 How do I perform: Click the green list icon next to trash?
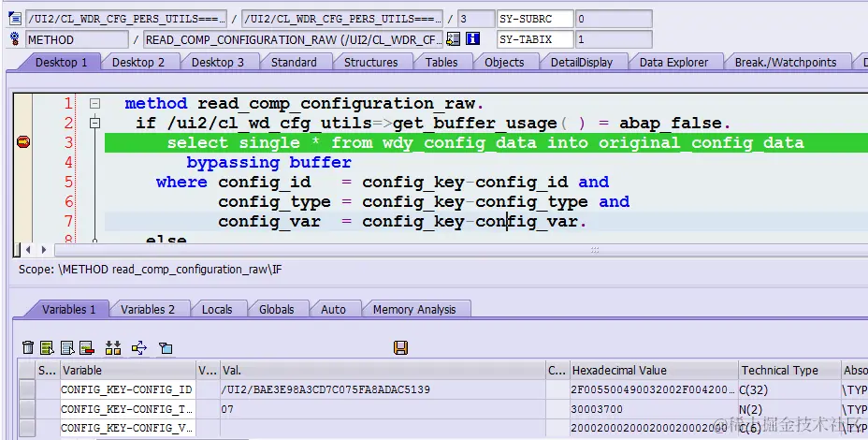(x=48, y=347)
